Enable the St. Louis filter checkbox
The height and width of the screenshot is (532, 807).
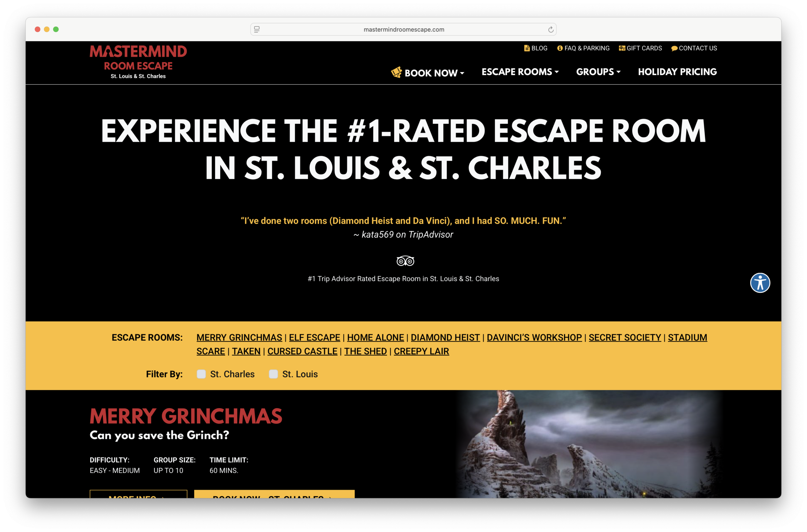point(274,374)
